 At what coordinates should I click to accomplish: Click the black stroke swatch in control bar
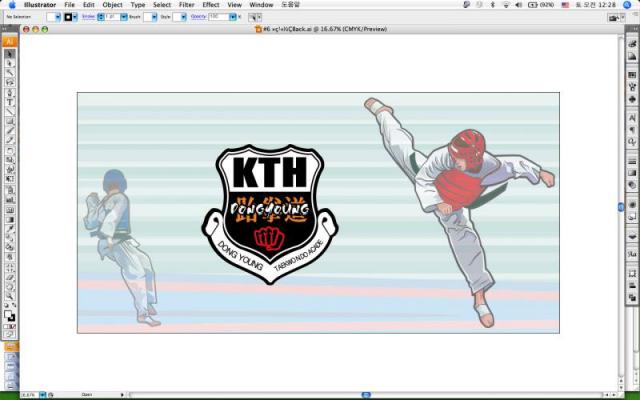[x=68, y=17]
